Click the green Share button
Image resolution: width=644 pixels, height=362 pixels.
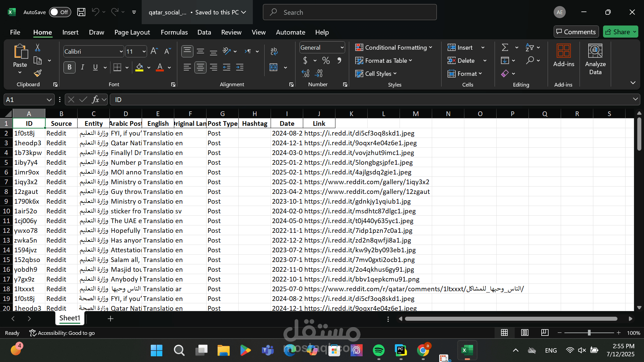[620, 32]
